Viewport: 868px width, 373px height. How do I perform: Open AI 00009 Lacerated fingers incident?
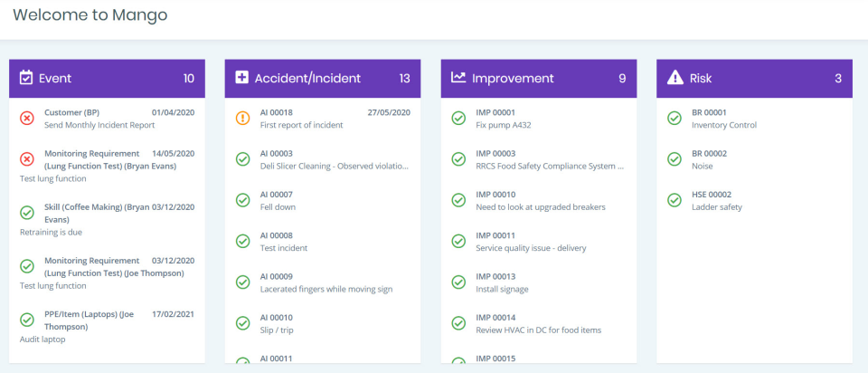pyautogui.click(x=325, y=282)
